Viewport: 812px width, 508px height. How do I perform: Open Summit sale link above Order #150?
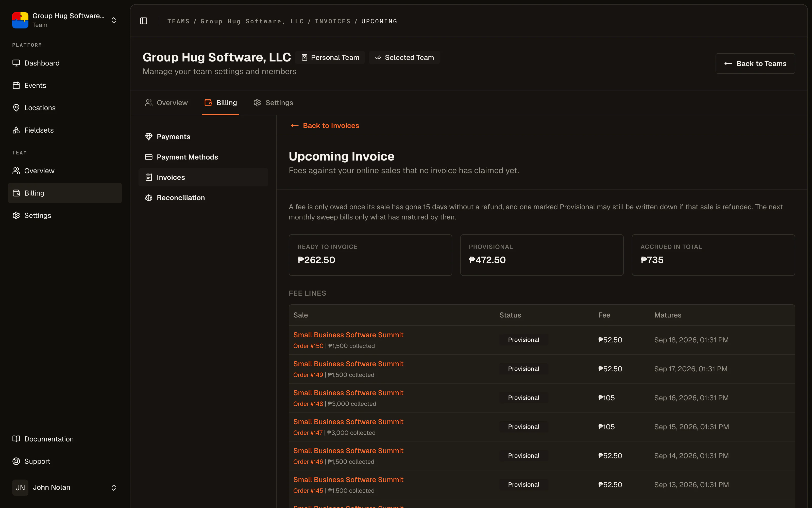(x=348, y=335)
